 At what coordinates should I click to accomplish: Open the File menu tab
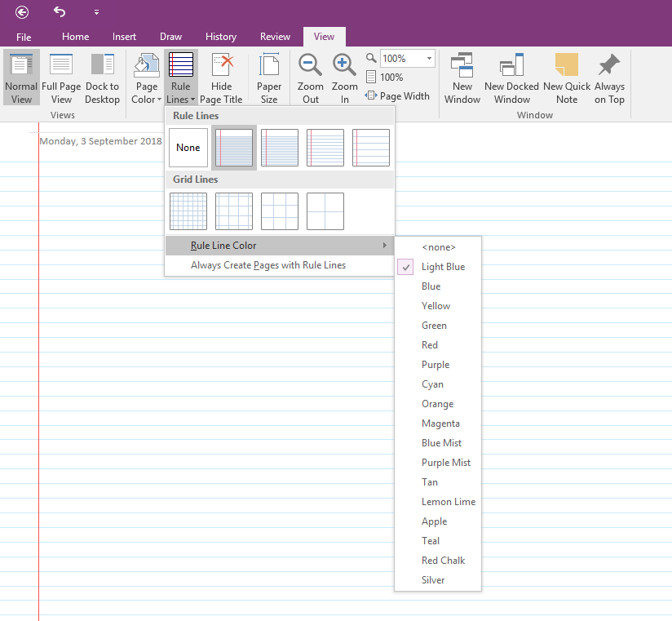[x=24, y=37]
